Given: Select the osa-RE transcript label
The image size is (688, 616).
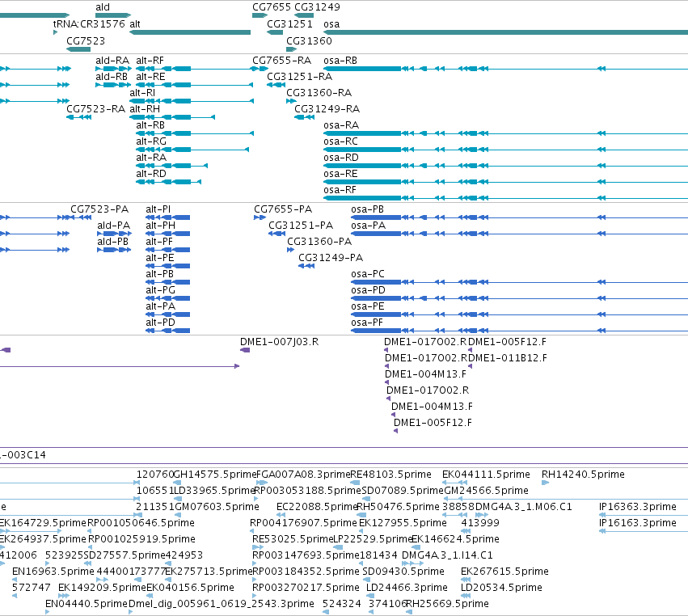Looking at the screenshot, I should point(340,174).
